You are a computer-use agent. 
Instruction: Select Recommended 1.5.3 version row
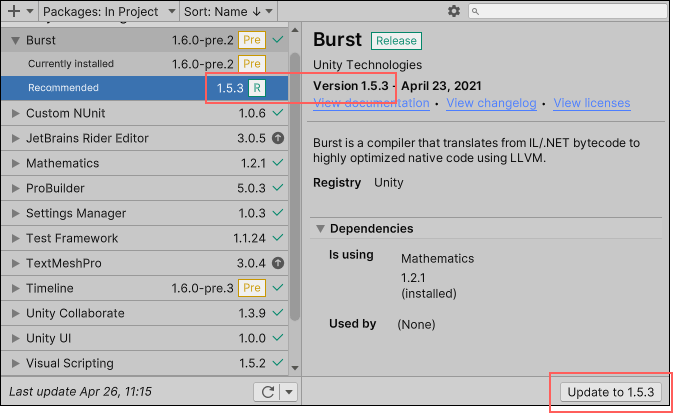(145, 88)
